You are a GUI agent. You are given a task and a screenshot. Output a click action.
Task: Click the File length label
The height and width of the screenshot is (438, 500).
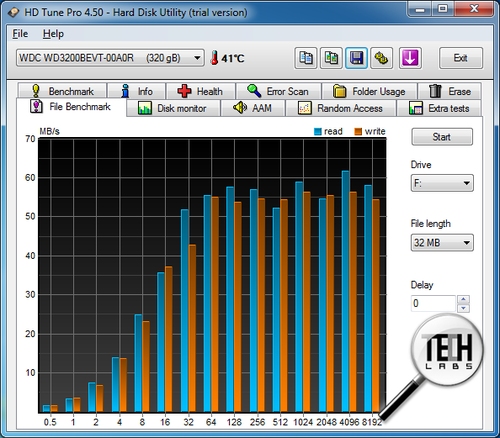point(431,224)
